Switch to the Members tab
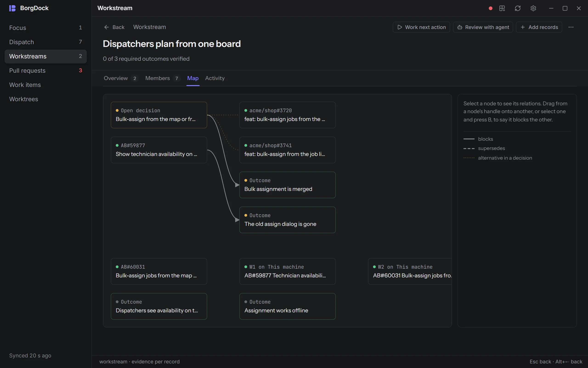Viewport: 588px width, 368px height. (x=163, y=78)
